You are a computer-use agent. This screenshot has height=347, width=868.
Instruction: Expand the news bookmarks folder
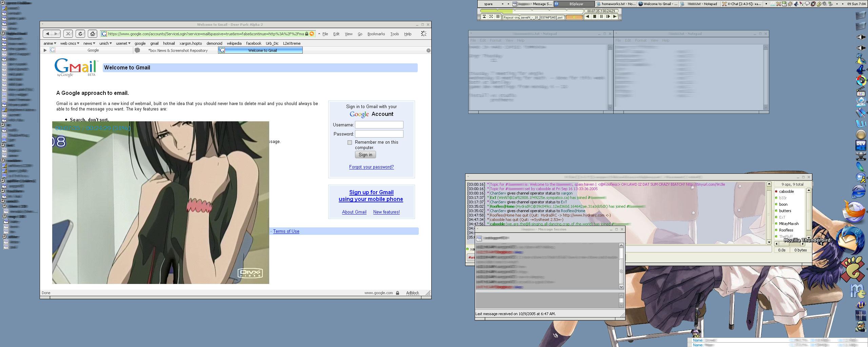pos(89,43)
